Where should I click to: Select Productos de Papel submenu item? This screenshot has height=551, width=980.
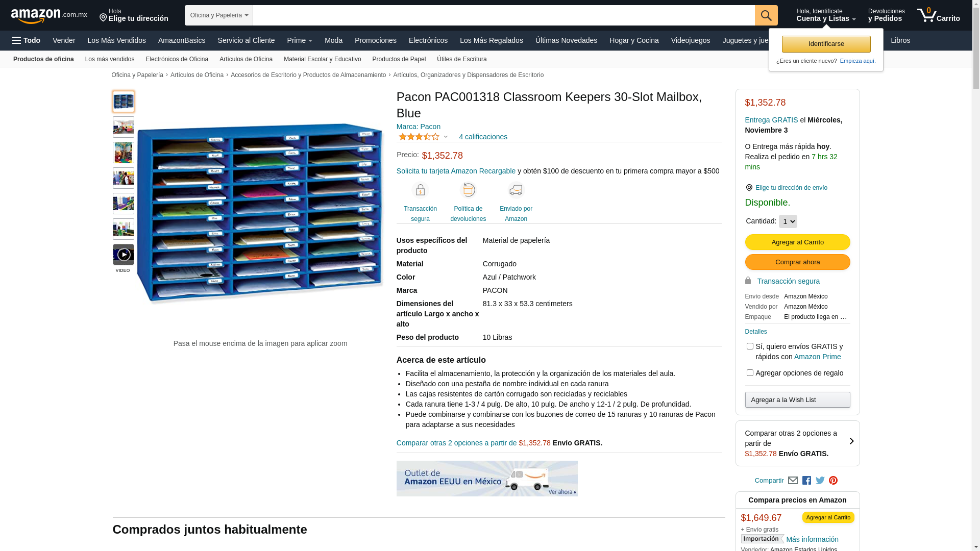[399, 59]
